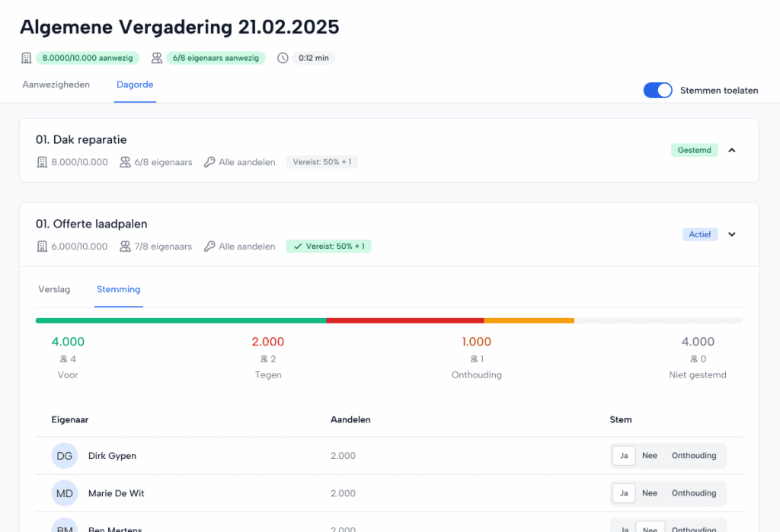Open the Aanwezigheden tab

[x=56, y=84]
